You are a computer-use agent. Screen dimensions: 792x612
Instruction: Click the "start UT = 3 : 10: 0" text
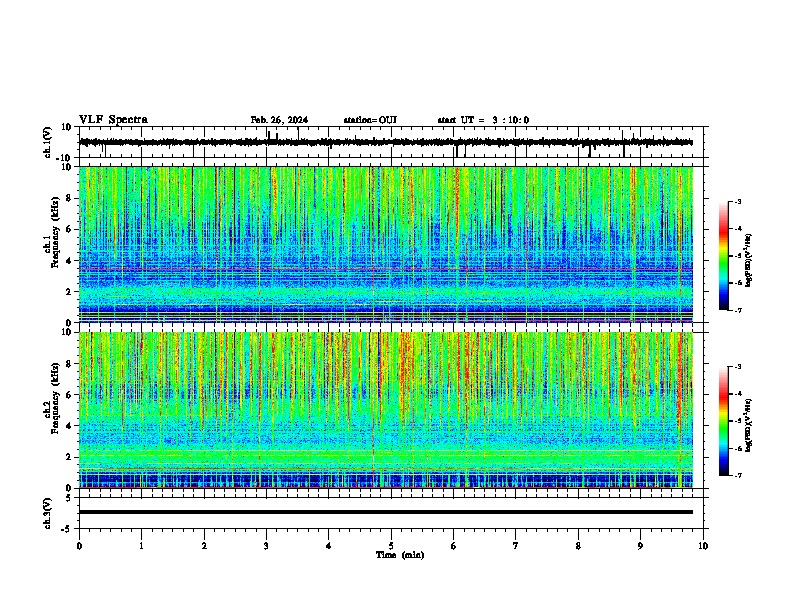tap(483, 120)
